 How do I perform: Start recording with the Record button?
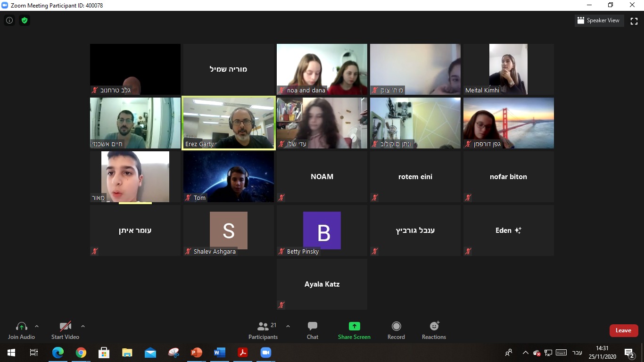(396, 330)
